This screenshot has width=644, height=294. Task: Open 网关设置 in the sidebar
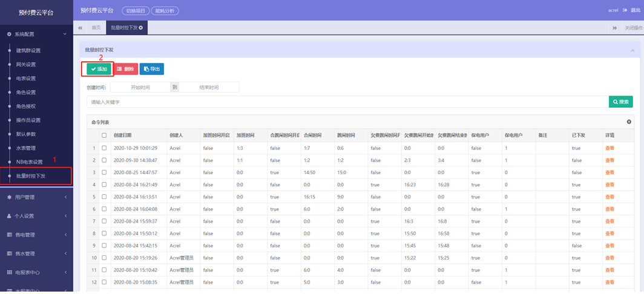tap(26, 65)
